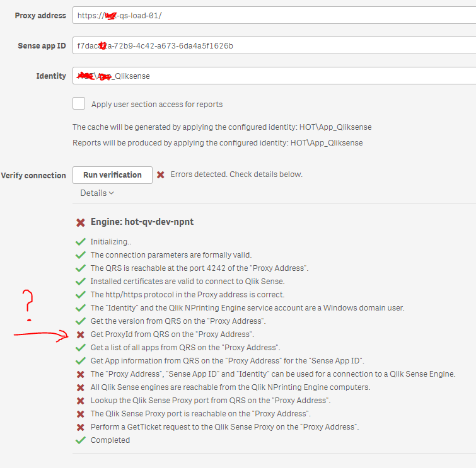Enable Apply user section access checkbox
This screenshot has width=476, height=468.
79,104
